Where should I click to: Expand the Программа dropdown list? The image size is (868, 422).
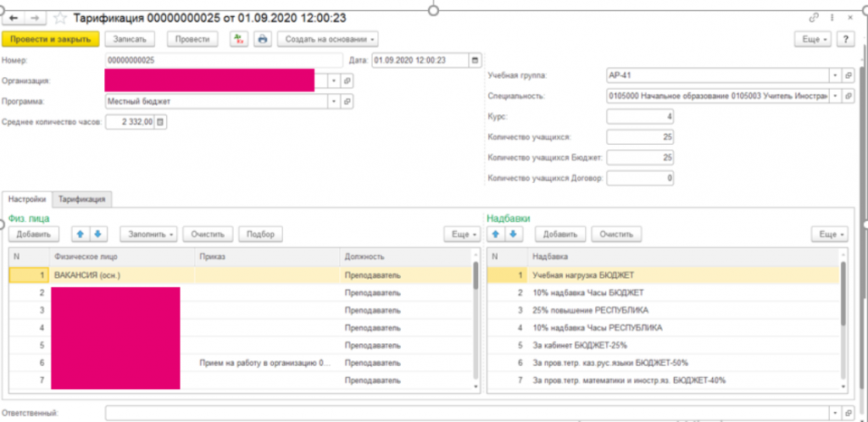(333, 101)
